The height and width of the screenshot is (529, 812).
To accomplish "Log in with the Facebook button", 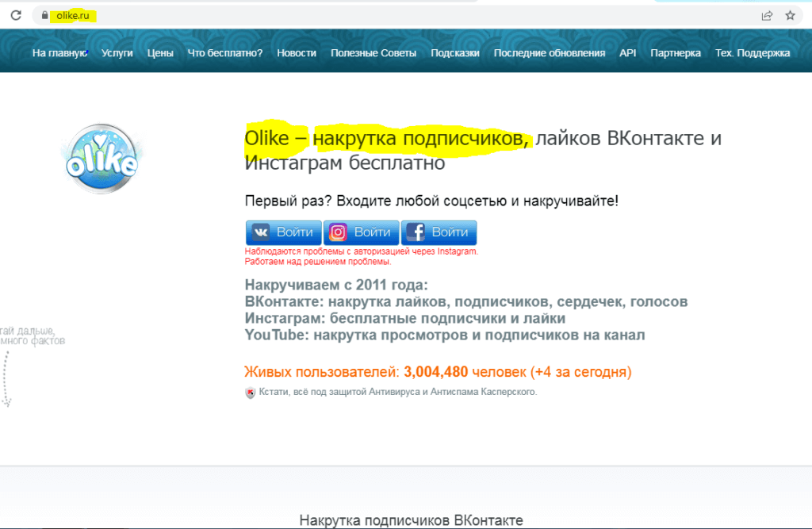I will click(439, 232).
